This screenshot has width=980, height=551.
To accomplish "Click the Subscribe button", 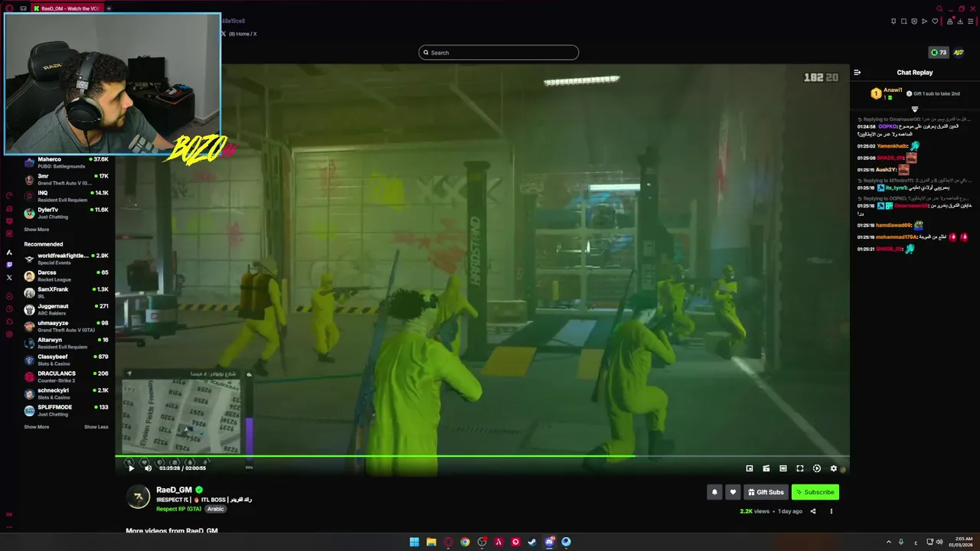I will (815, 492).
